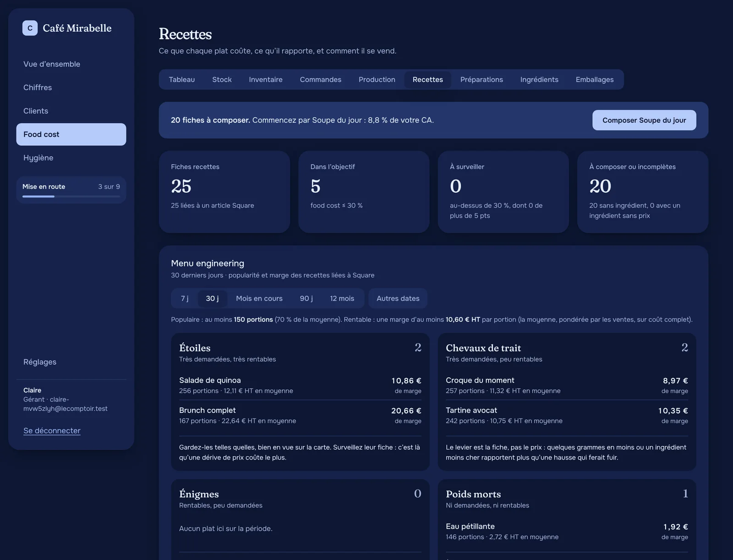
Task: Open the Fiches recettes card showing 25
Action: 224,192
